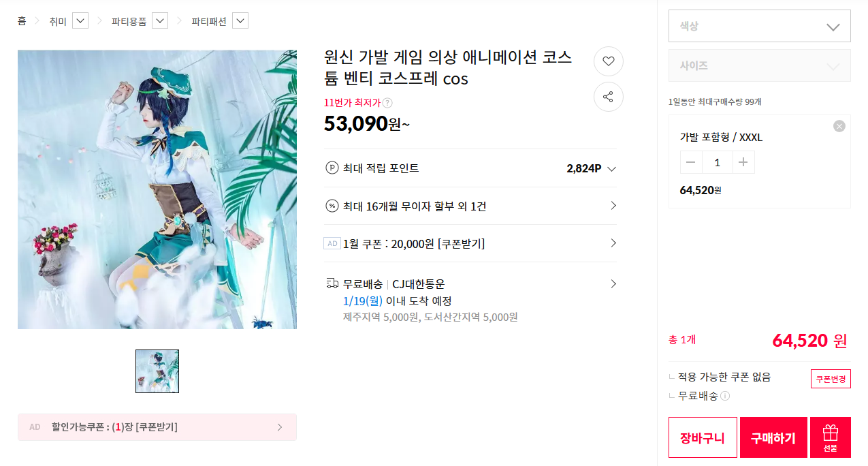Increase quantity with the plus button

click(x=743, y=162)
